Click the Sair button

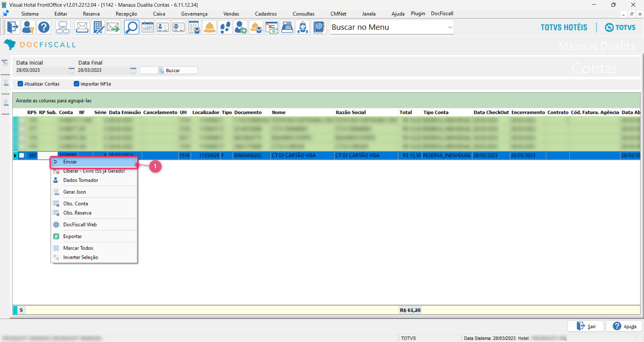click(586, 326)
